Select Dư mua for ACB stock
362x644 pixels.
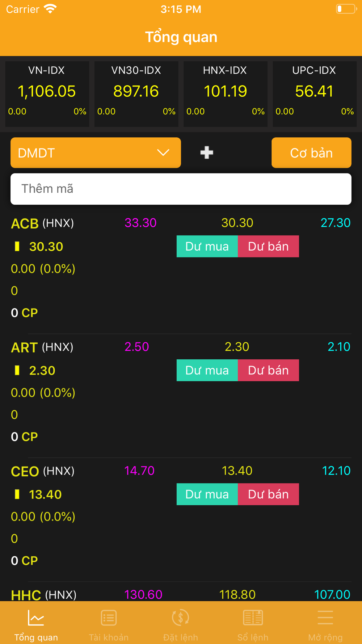(207, 246)
